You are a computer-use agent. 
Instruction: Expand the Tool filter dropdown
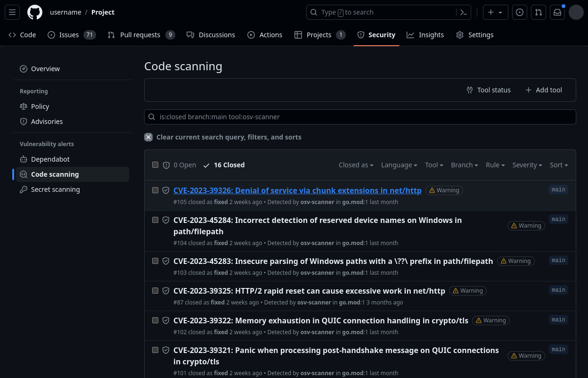[434, 165]
